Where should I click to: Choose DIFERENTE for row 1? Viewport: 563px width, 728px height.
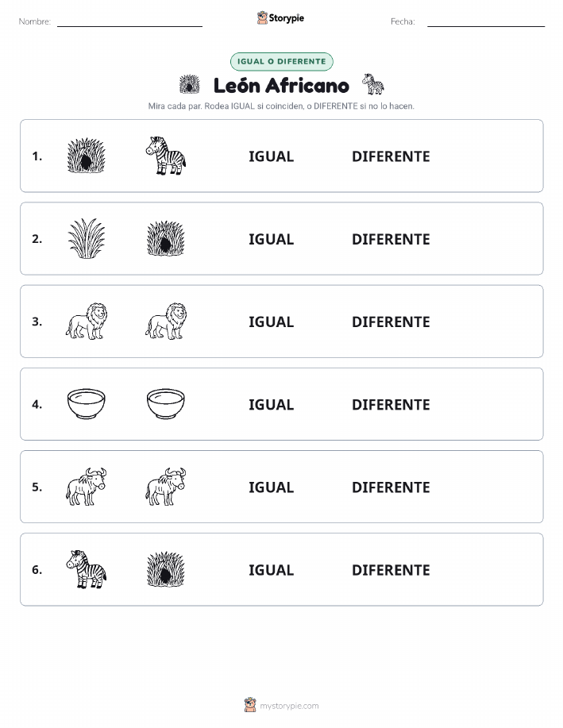pos(391,156)
